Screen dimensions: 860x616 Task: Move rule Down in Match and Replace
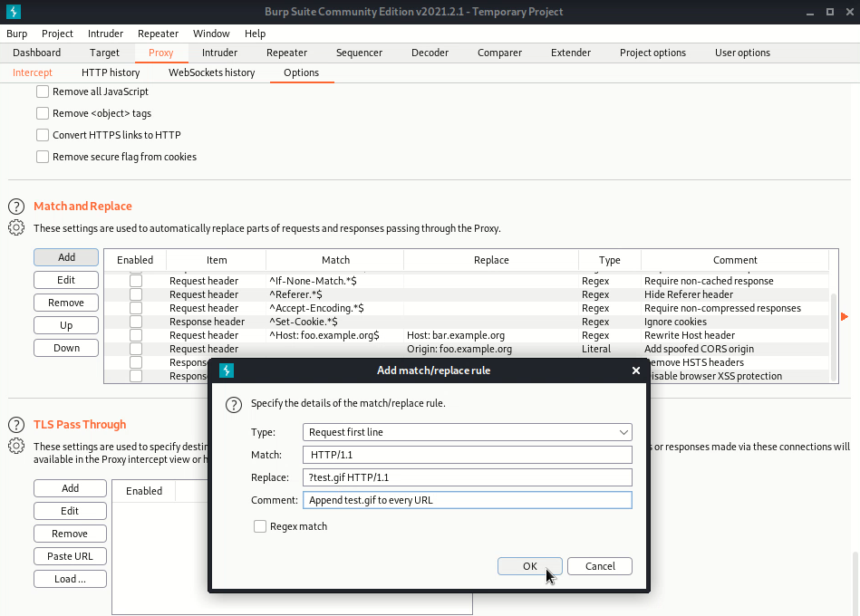(66, 348)
